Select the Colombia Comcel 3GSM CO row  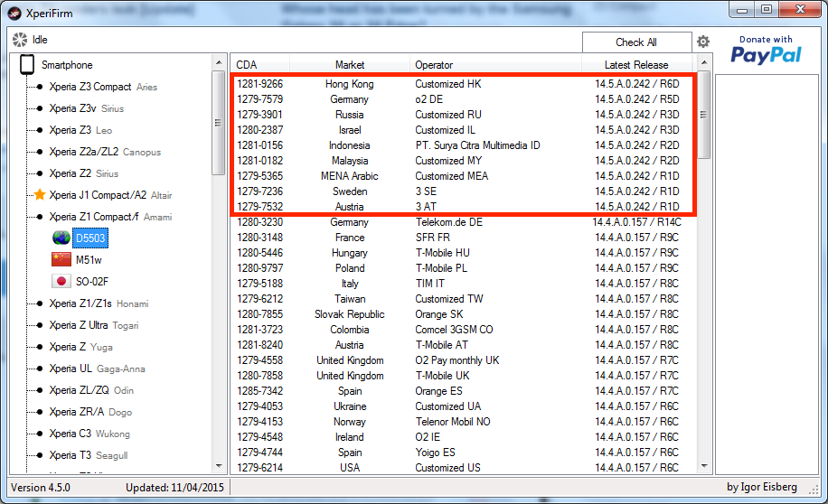[464, 330]
